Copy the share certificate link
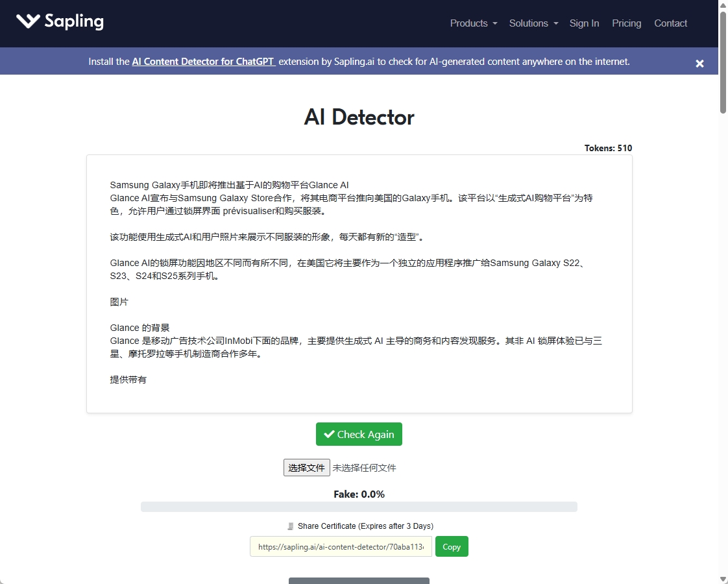This screenshot has height=584, width=728. click(x=452, y=546)
